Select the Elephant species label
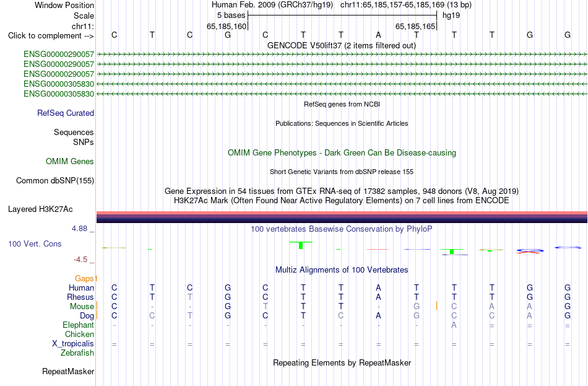The image size is (588, 386). 79,325
